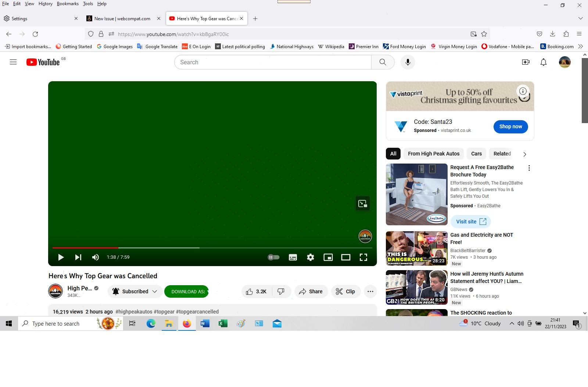Image resolution: width=588 pixels, height=387 pixels.
Task: Mute the video with the volume icon
Action: [95, 257]
